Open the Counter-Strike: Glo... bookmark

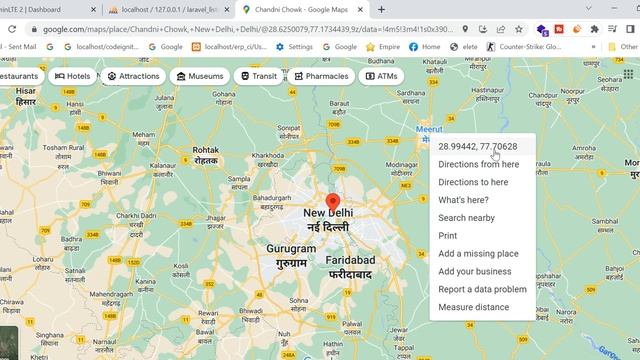(524, 47)
